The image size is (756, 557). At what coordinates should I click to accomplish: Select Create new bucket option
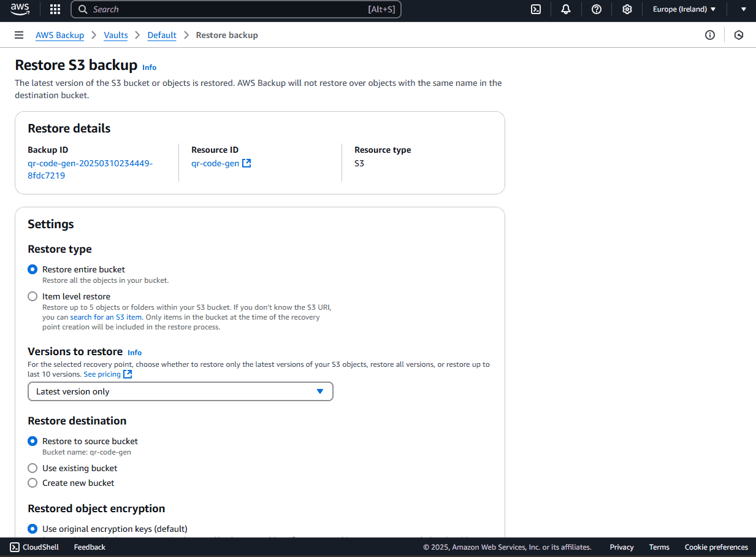pos(33,483)
